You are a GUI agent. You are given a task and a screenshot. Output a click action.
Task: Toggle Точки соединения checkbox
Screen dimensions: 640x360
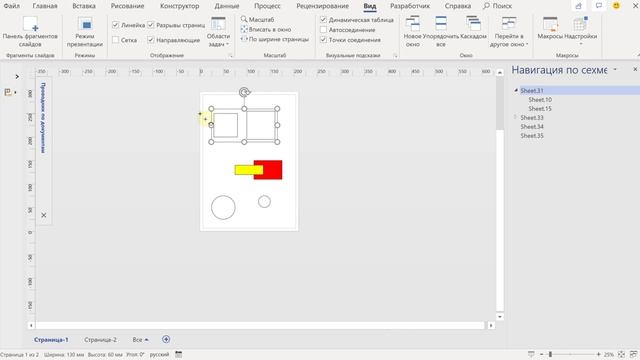click(323, 40)
